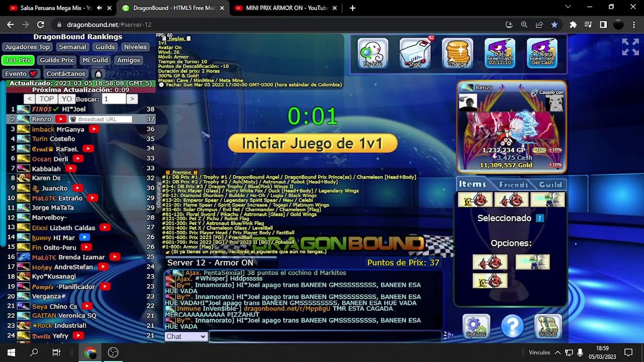Open the Jugadores Top rankings tab

(x=27, y=47)
